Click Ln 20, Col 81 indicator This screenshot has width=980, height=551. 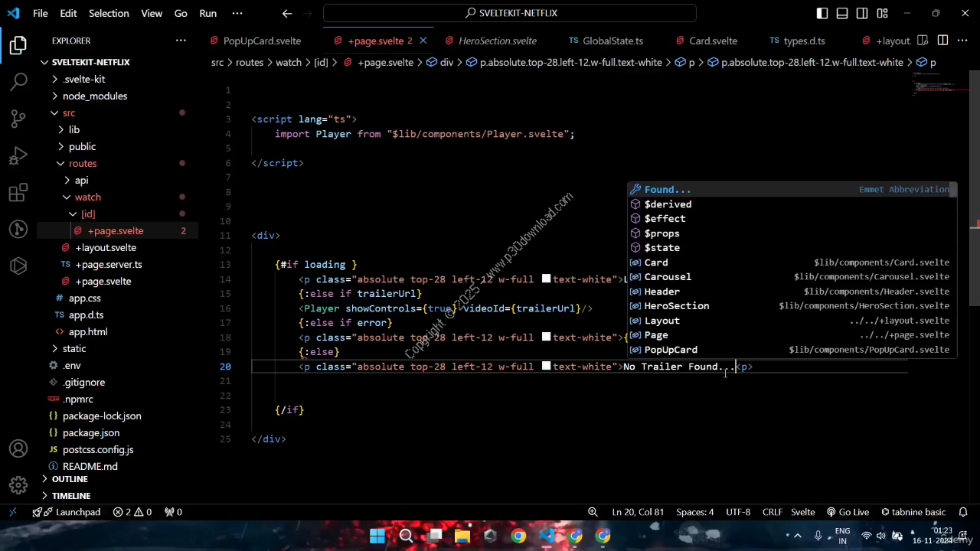pos(638,512)
